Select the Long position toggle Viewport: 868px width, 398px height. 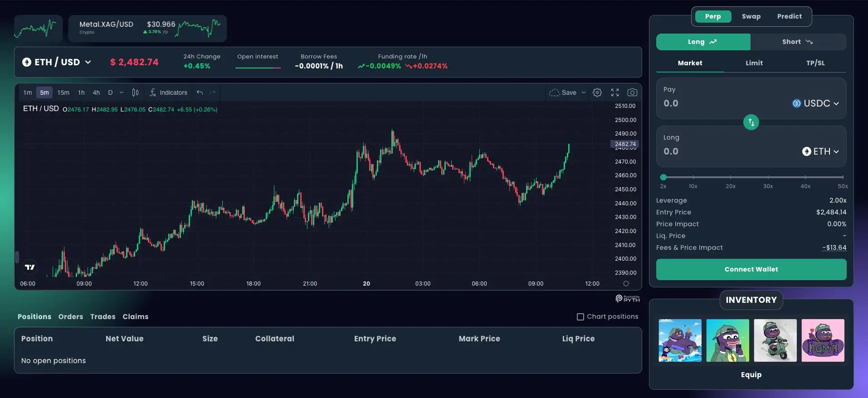pyautogui.click(x=703, y=42)
